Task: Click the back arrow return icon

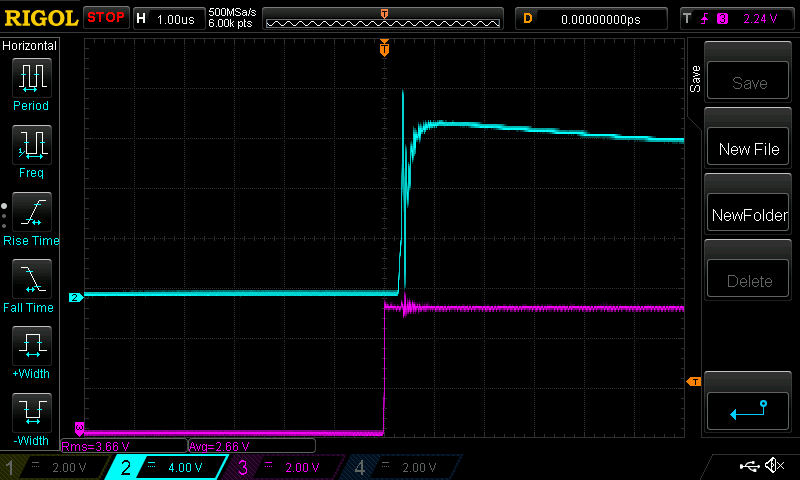Action: coord(749,408)
